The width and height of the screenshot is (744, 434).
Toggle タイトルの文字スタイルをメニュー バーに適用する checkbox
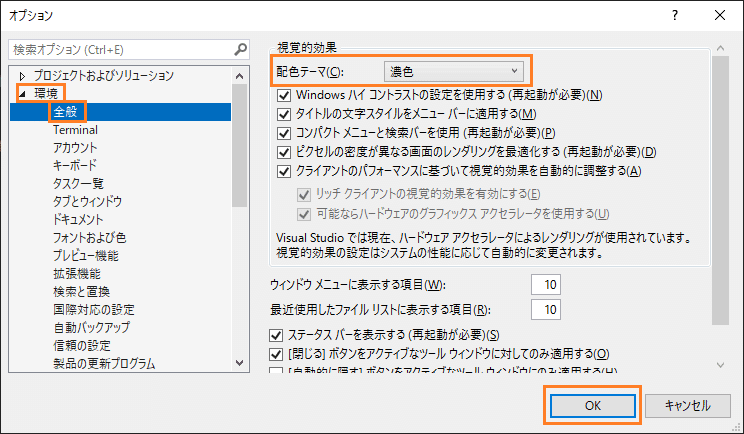click(284, 114)
